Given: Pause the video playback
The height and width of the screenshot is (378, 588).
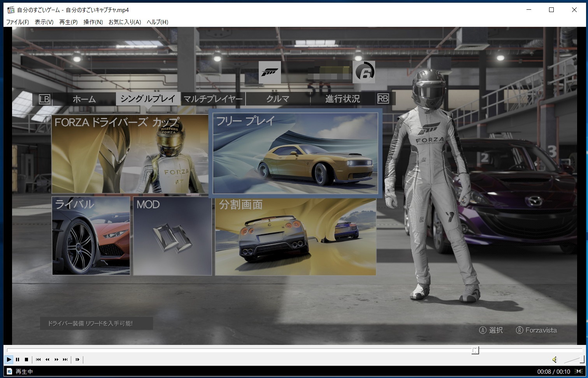Looking at the screenshot, I should (x=18, y=359).
